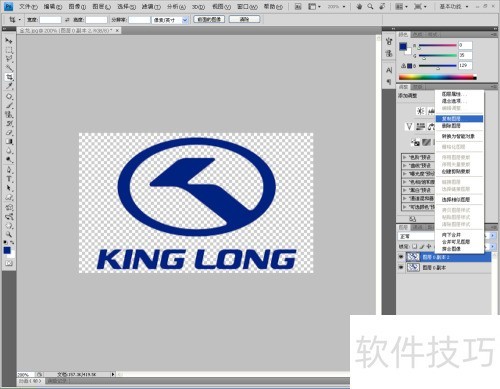Select the Dodge tool
Screen dimensions: 500x389
[9, 160]
